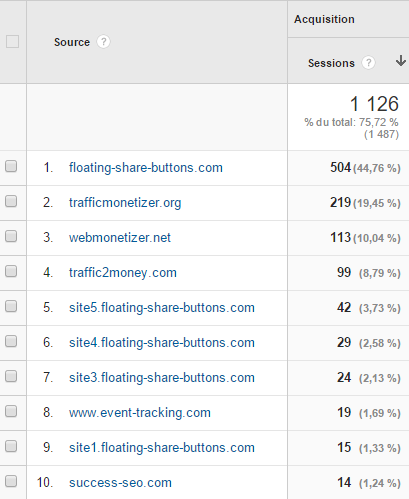Tick the checkbox next to traffic2money.com
This screenshot has height=499, width=409.
click(x=11, y=271)
